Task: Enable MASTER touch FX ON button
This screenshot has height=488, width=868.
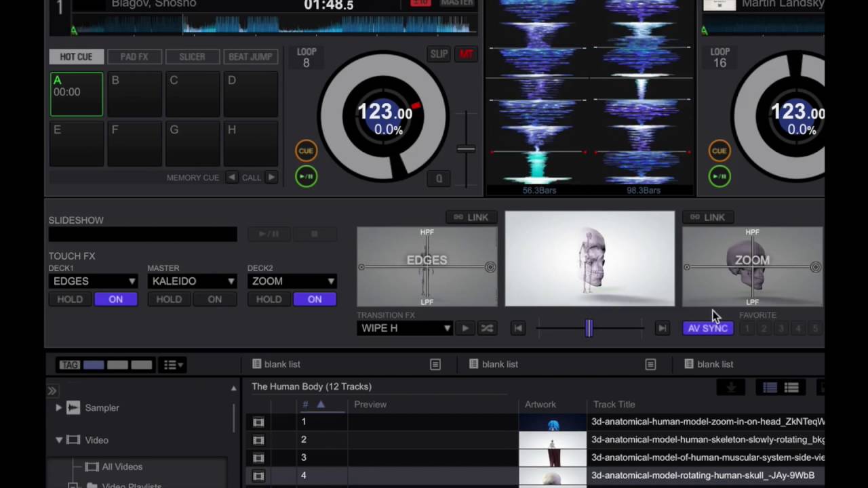Action: tap(215, 299)
